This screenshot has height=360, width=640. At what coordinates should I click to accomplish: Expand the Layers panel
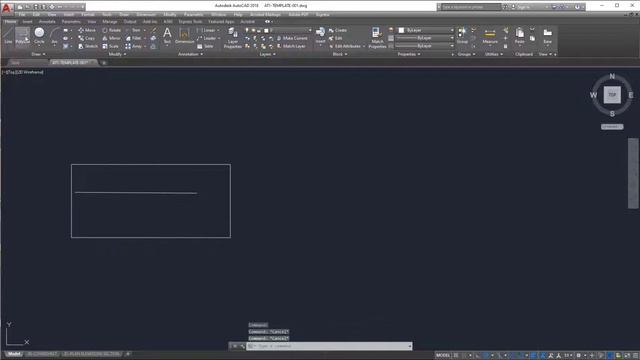tap(267, 54)
